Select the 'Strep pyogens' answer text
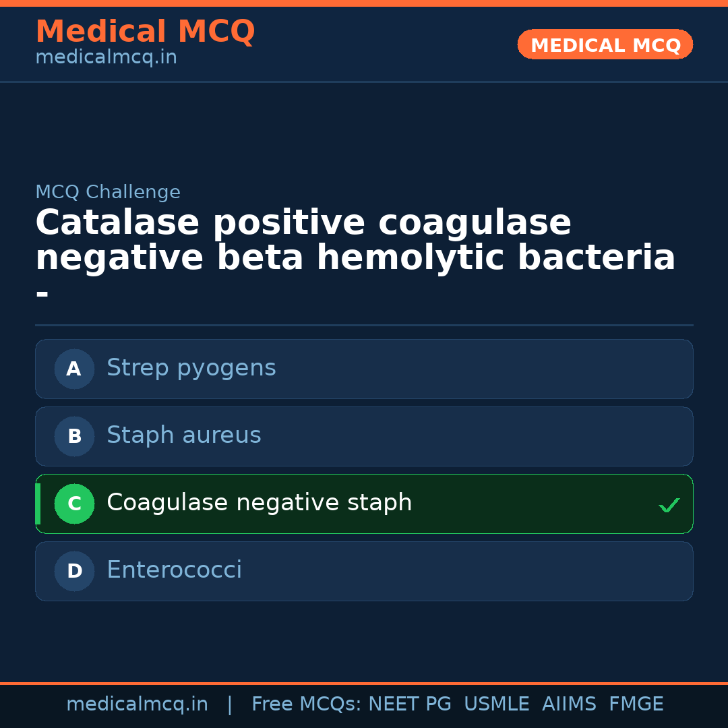The width and height of the screenshot is (728, 728). coord(191,368)
